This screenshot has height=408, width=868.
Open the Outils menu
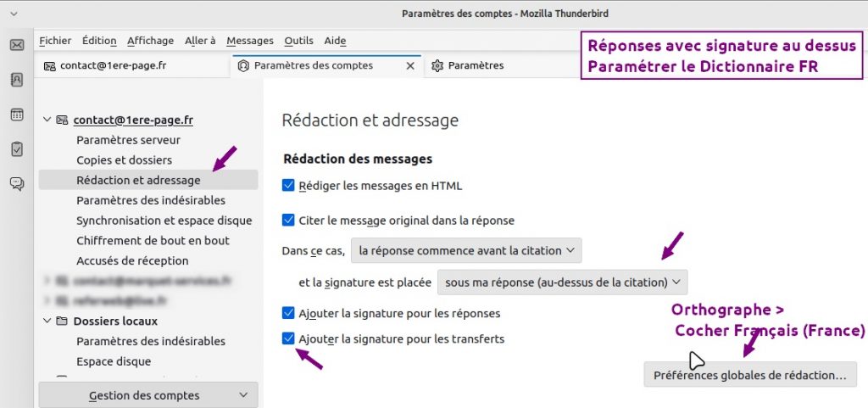[x=298, y=41]
